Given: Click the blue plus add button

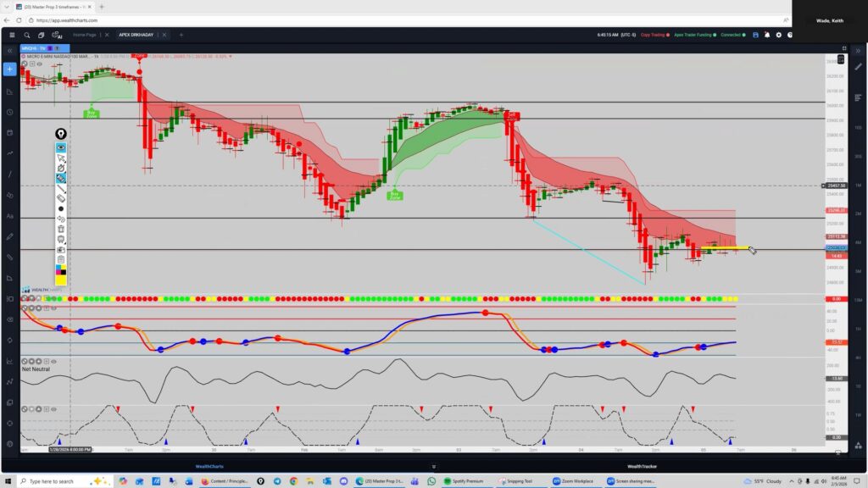Looking at the screenshot, I should click(9, 69).
